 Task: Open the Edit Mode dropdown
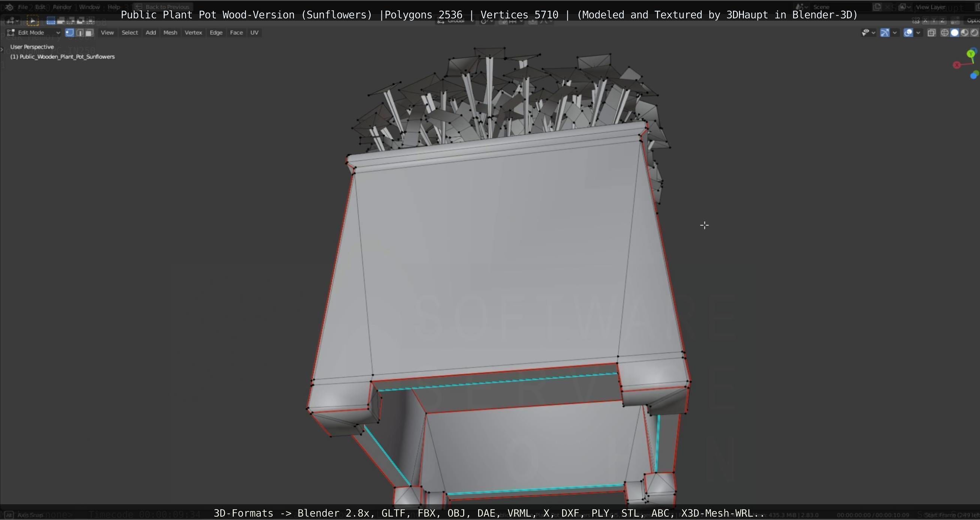tap(34, 33)
